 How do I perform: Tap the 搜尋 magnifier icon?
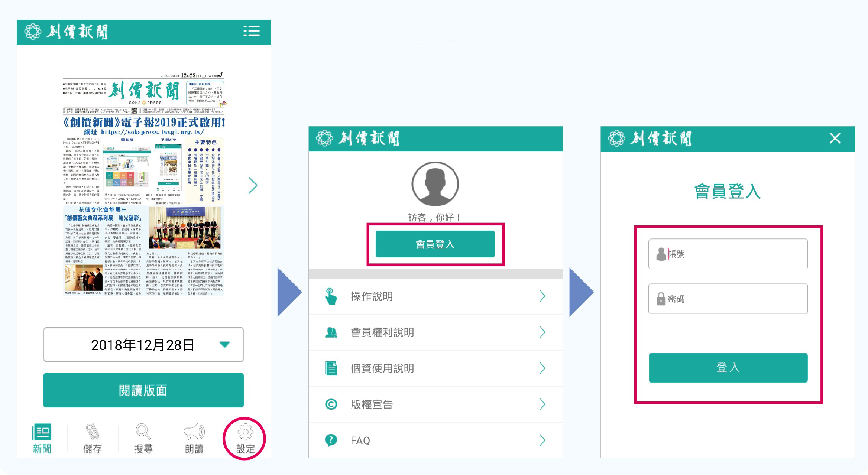(x=143, y=432)
